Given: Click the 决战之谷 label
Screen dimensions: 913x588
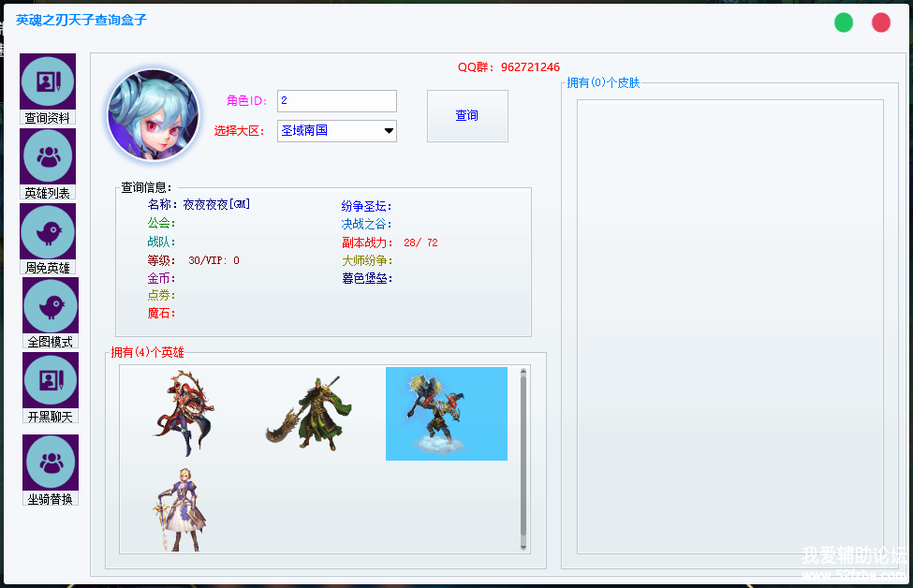Looking at the screenshot, I should tap(367, 224).
